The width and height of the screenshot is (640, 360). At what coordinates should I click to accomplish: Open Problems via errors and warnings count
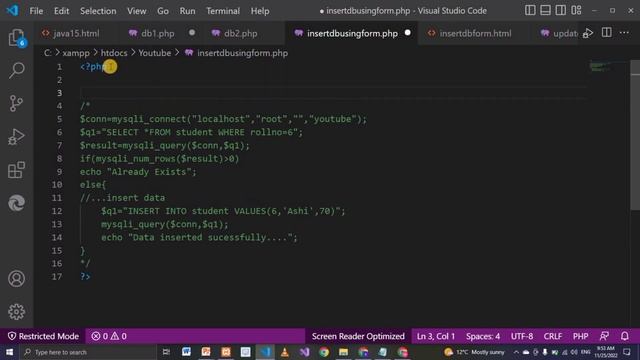pos(109,336)
